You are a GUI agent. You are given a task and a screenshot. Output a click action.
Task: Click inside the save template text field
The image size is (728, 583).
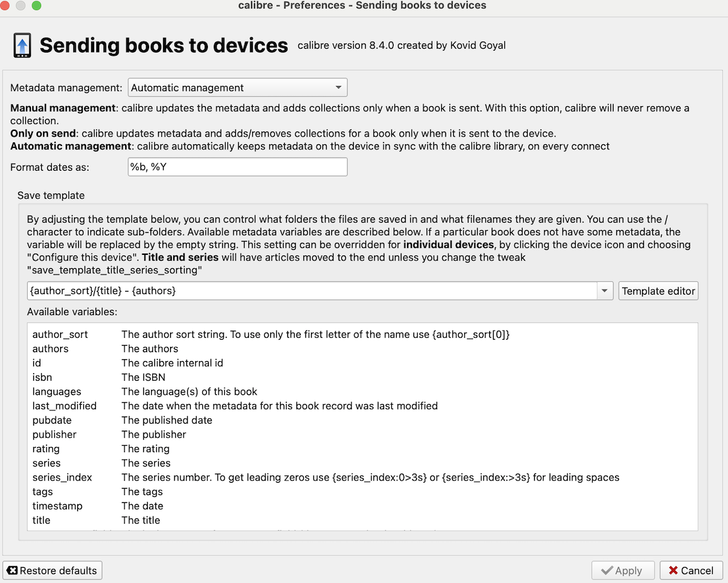(x=312, y=291)
